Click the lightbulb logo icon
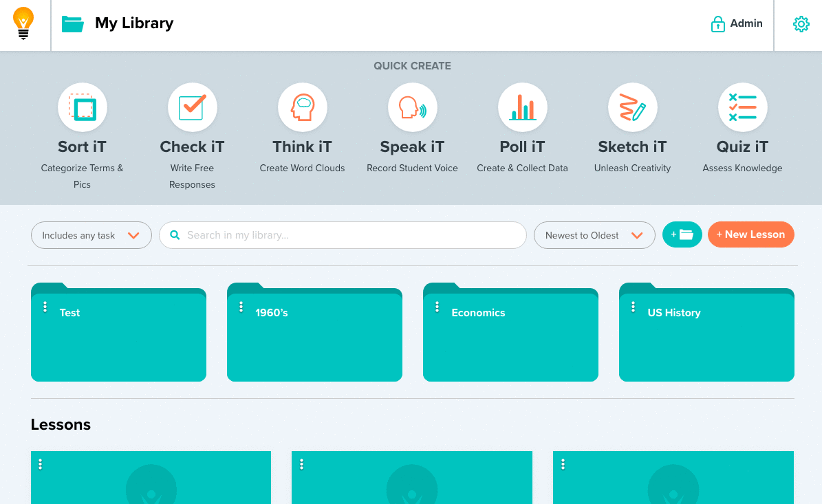This screenshot has height=504, width=822. point(23,23)
